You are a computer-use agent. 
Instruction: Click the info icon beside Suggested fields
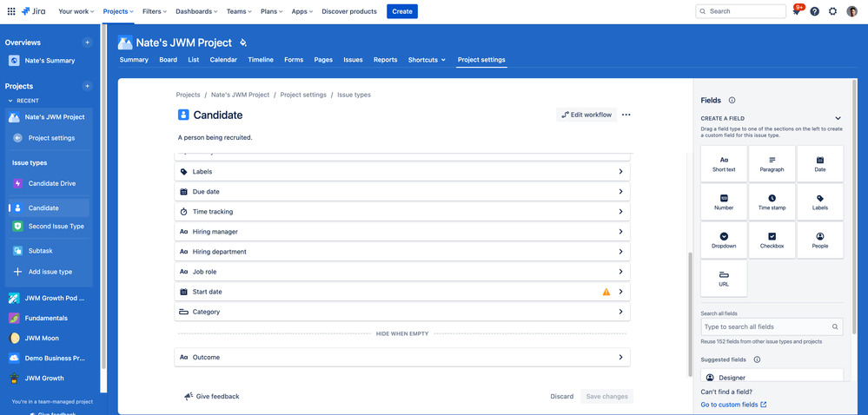tap(757, 359)
